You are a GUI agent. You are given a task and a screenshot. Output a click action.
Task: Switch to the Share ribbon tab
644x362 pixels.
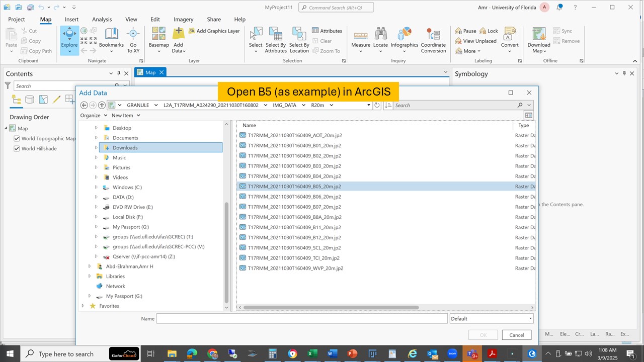click(x=214, y=19)
